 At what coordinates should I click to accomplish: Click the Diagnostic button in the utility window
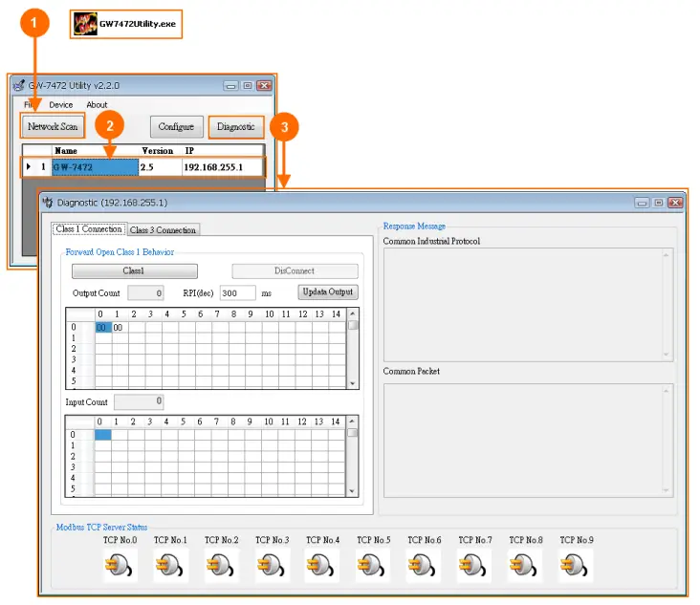[x=235, y=127]
